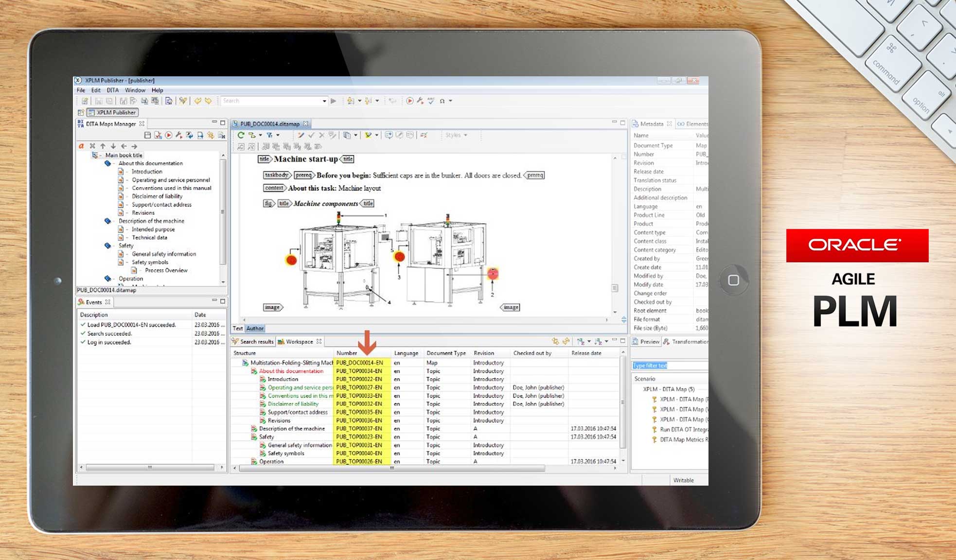Click the Save icon in DITA Maps Manager toolbar
This screenshot has height=560, width=956.
pos(147,136)
